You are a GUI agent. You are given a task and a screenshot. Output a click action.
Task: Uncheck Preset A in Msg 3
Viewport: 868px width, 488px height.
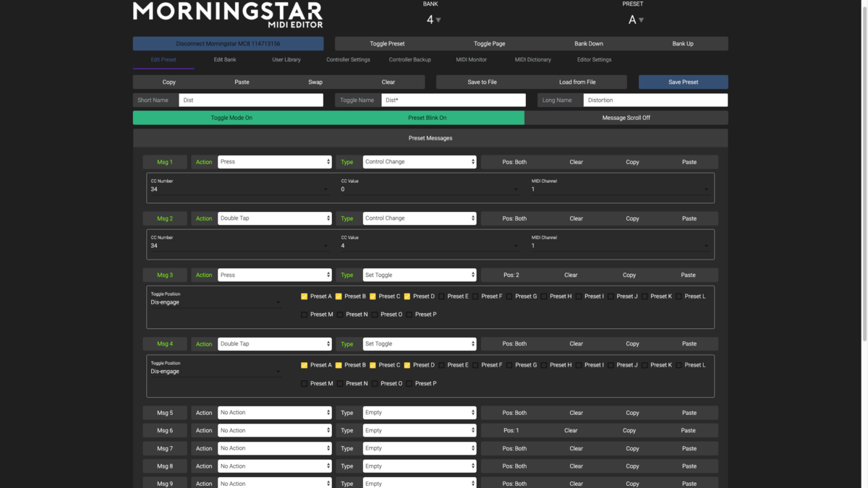coord(304,296)
